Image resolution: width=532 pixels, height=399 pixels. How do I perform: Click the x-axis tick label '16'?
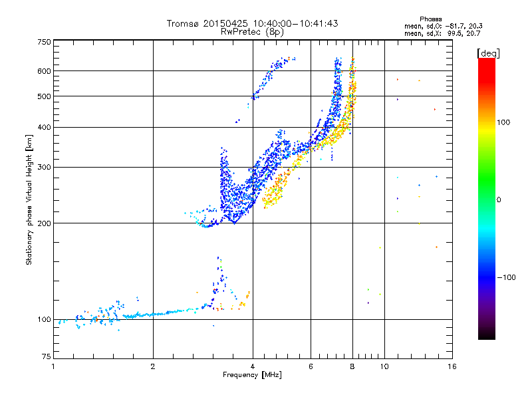tap(452, 366)
